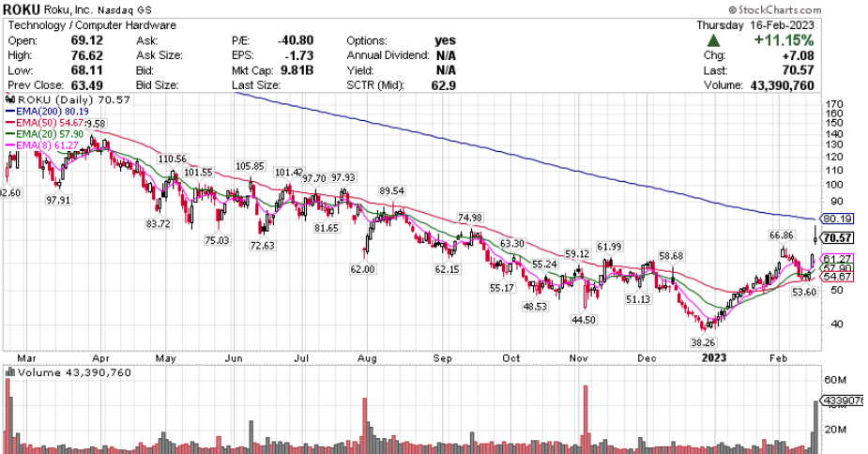
Task: Click the 83.72 price low label
Action: [159, 223]
